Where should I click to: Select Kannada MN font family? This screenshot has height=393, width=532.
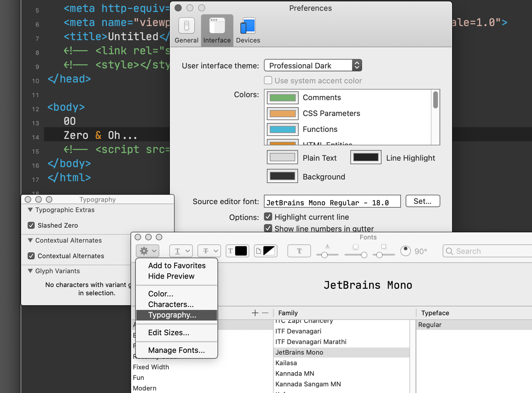tap(342, 374)
